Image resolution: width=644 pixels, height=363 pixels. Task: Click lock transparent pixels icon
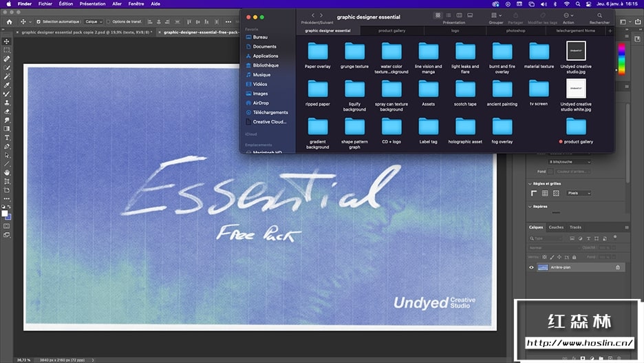tap(545, 258)
